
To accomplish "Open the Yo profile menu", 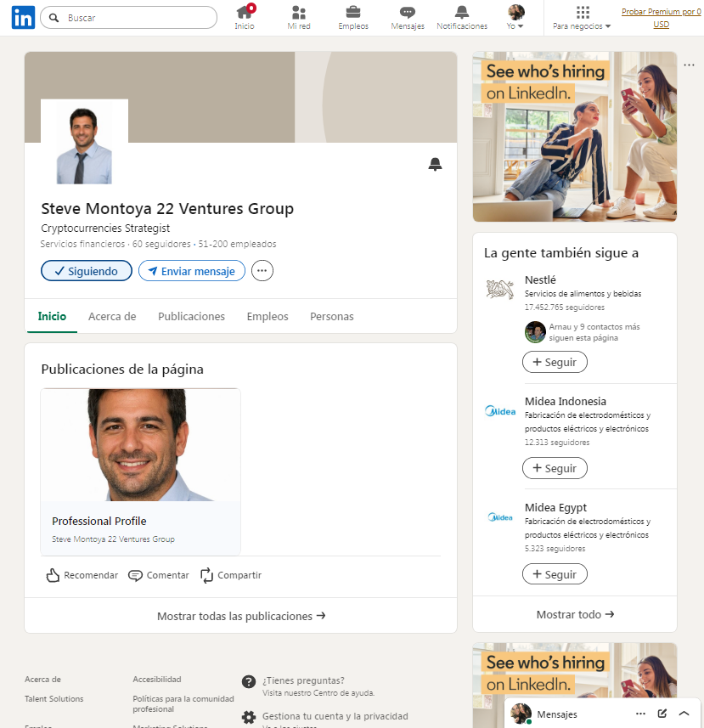I will [515, 17].
